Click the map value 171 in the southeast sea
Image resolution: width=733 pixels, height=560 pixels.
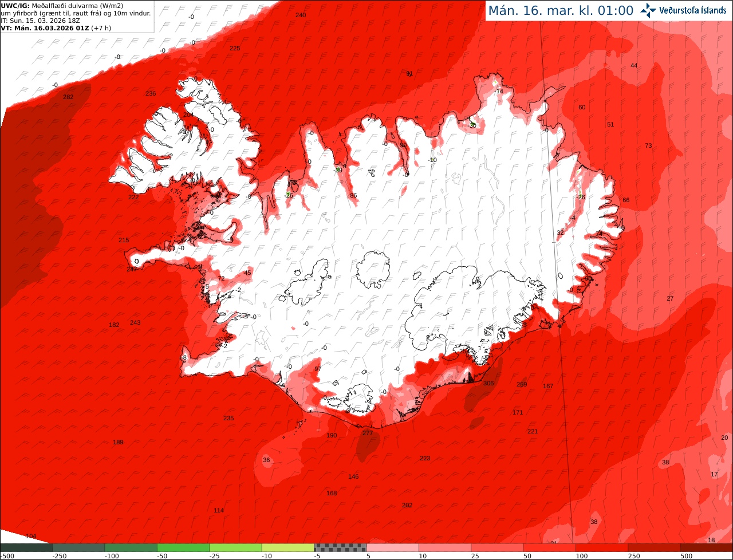[x=518, y=412]
